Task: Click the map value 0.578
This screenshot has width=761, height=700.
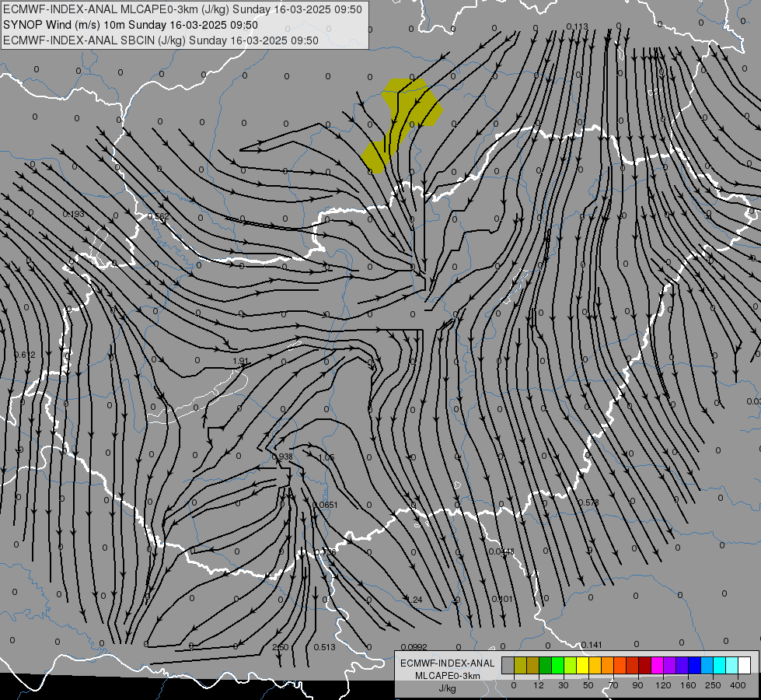Action: pos(588,502)
